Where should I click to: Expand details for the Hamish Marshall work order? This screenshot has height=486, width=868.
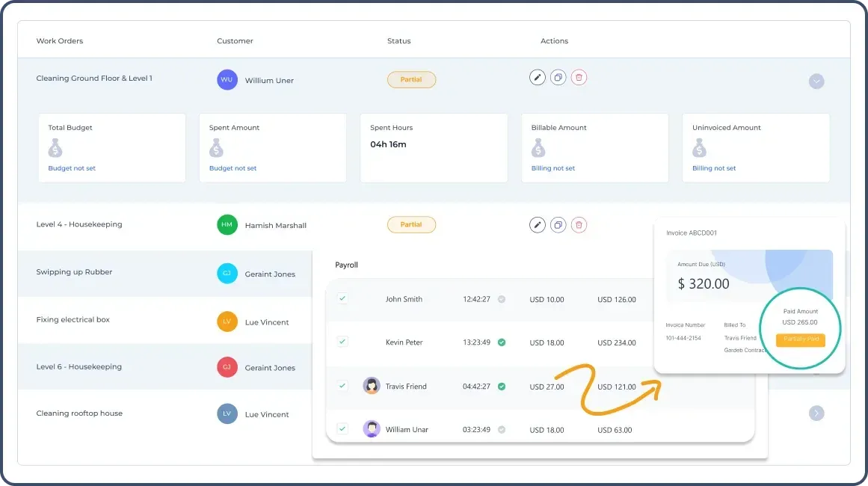click(x=816, y=224)
